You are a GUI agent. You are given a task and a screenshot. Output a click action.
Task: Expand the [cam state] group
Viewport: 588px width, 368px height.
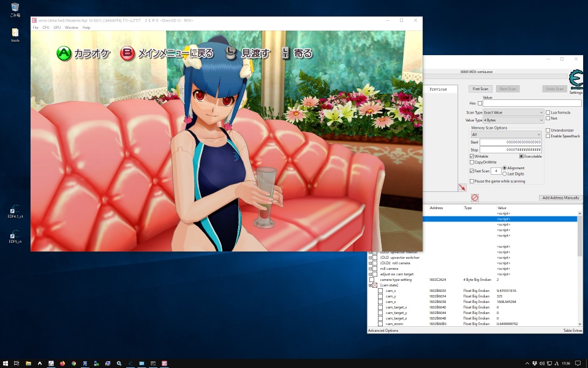[x=370, y=285]
